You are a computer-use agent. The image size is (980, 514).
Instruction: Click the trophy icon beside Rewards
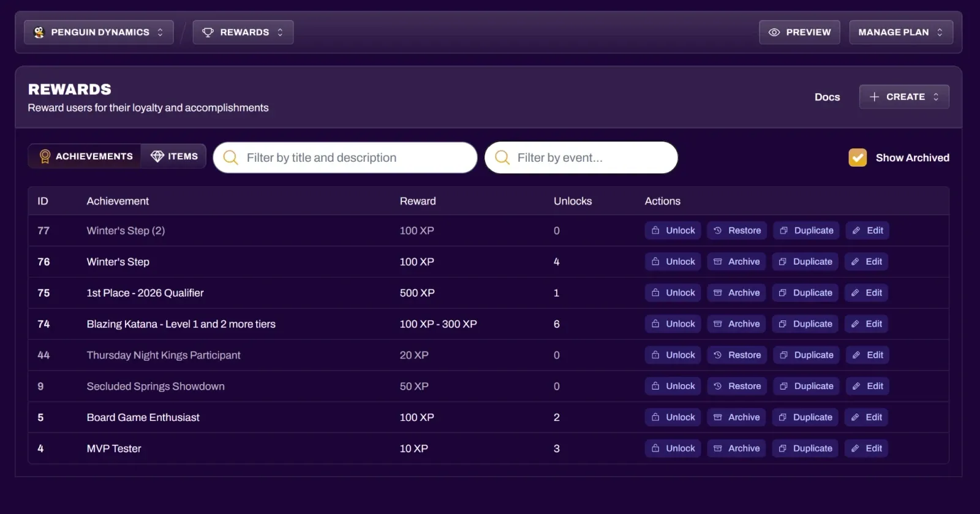[x=208, y=32]
